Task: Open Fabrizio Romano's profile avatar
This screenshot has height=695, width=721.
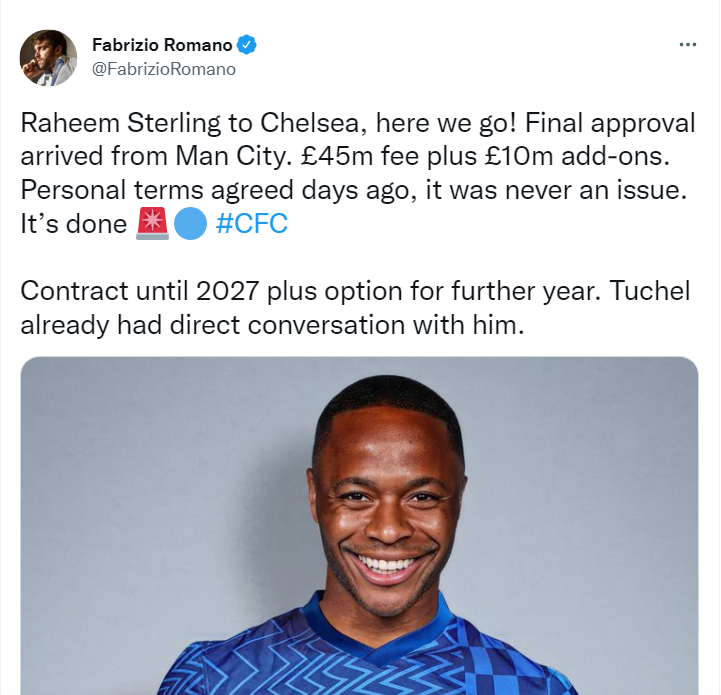Action: [x=48, y=57]
